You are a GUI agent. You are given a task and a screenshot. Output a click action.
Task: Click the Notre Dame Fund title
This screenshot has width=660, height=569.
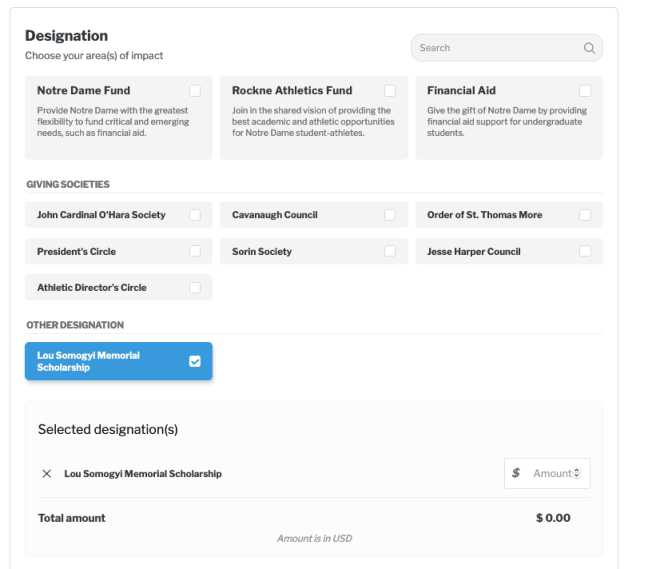(83, 90)
